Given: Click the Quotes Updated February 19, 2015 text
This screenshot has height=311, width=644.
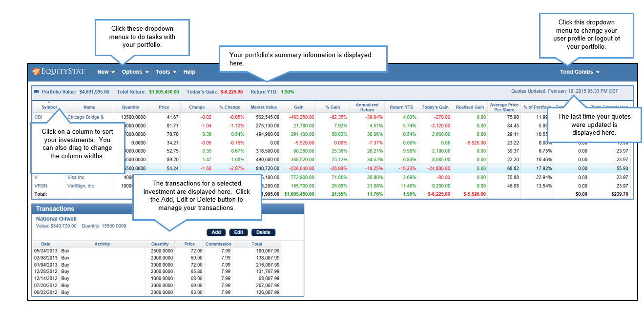Looking at the screenshot, I should click(x=564, y=91).
